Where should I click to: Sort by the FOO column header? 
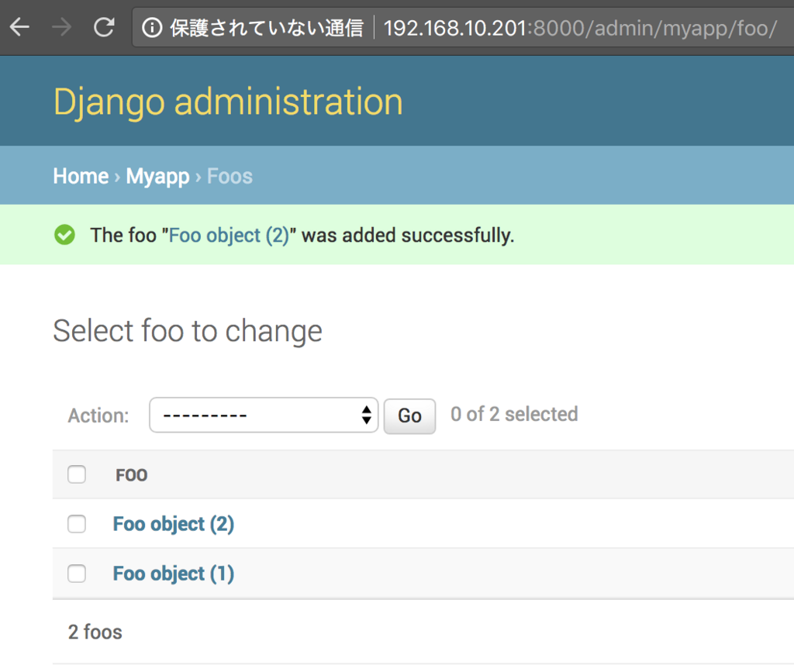point(132,475)
